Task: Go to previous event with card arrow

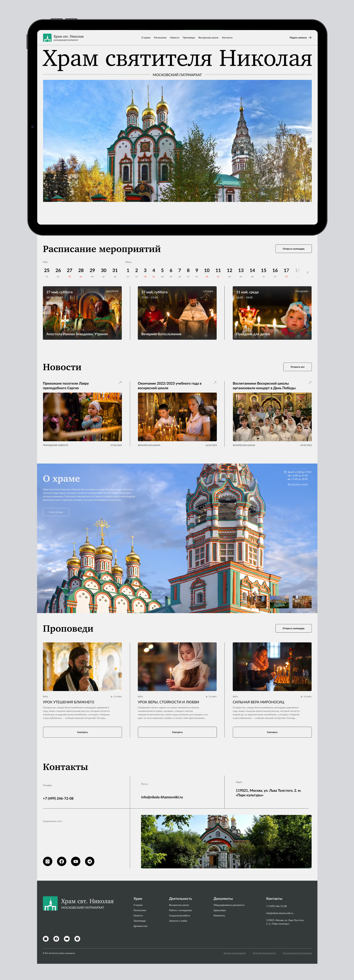Action: pos(47,310)
